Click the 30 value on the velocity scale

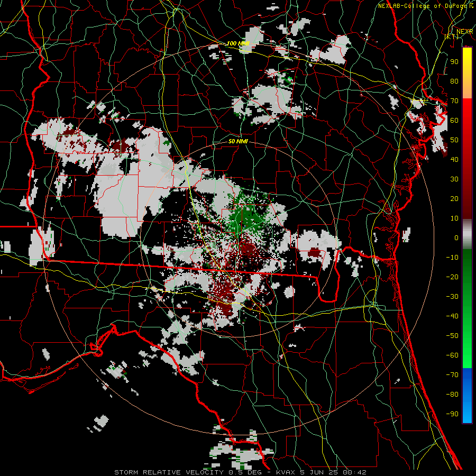pyautogui.click(x=454, y=179)
